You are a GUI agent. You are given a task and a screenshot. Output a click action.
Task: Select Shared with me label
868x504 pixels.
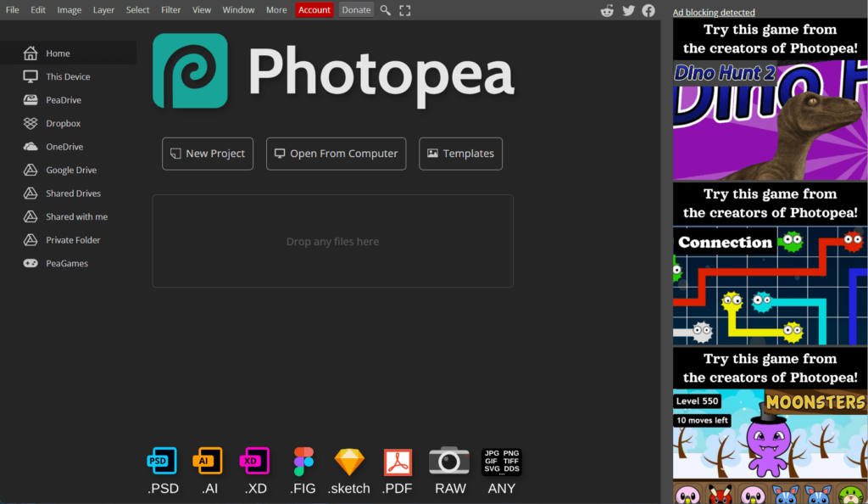point(76,216)
